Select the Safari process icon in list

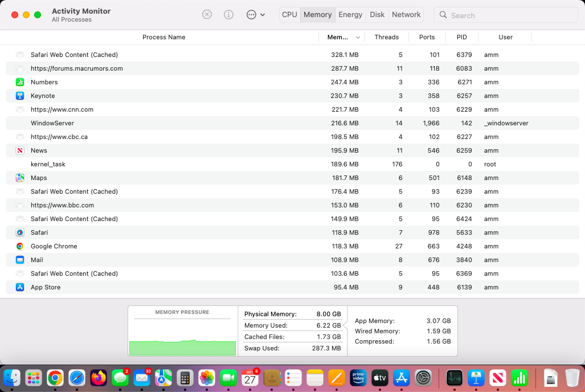(x=20, y=232)
